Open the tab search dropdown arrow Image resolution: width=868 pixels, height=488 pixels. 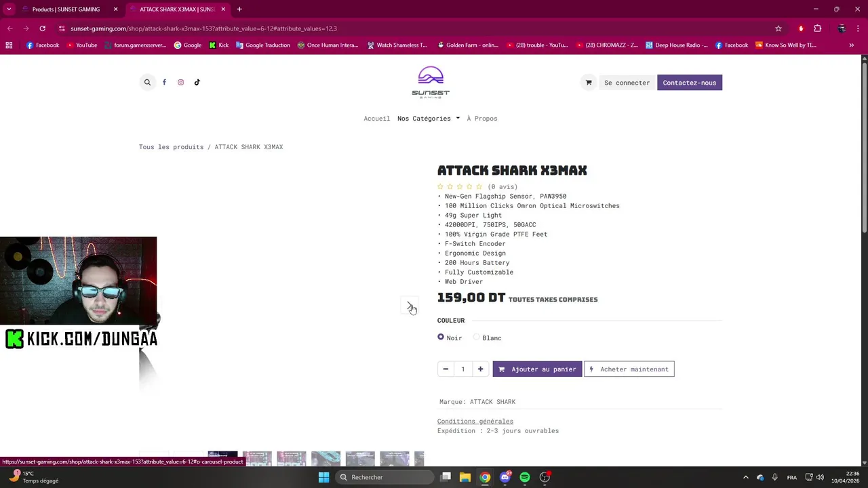pos(9,9)
